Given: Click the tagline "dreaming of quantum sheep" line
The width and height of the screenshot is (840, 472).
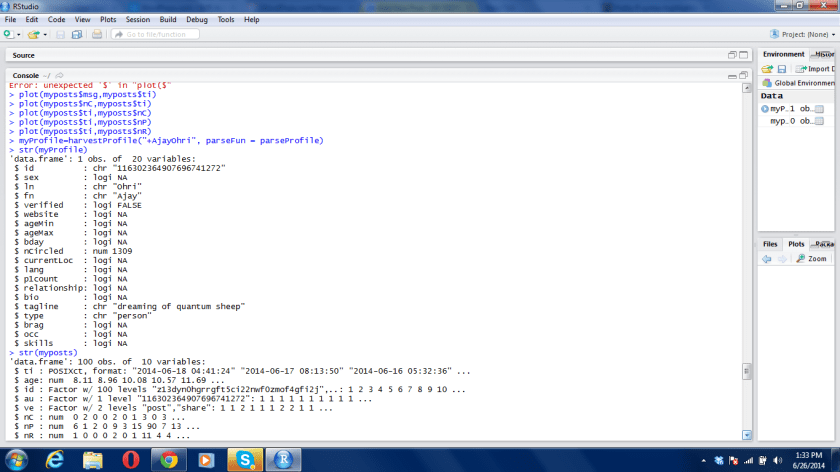Looking at the screenshot, I should pyautogui.click(x=130, y=306).
